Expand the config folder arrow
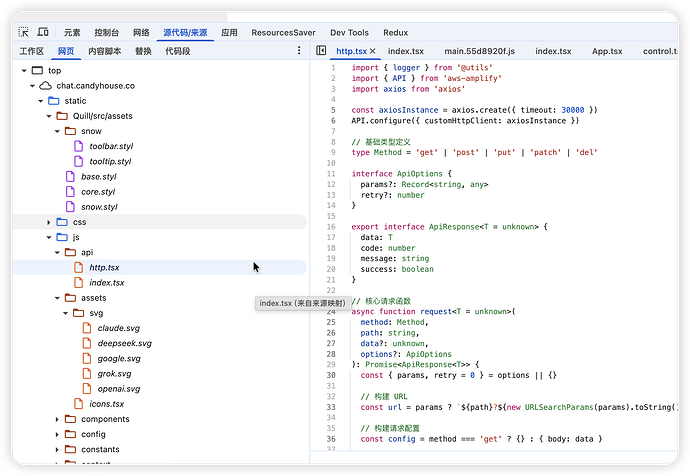 pyautogui.click(x=57, y=435)
